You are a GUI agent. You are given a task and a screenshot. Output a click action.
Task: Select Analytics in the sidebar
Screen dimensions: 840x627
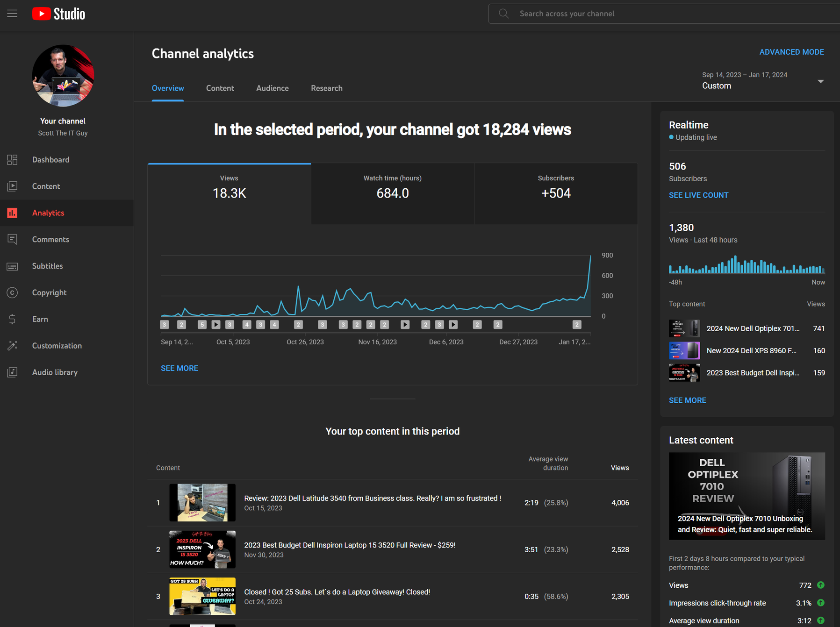(67, 213)
